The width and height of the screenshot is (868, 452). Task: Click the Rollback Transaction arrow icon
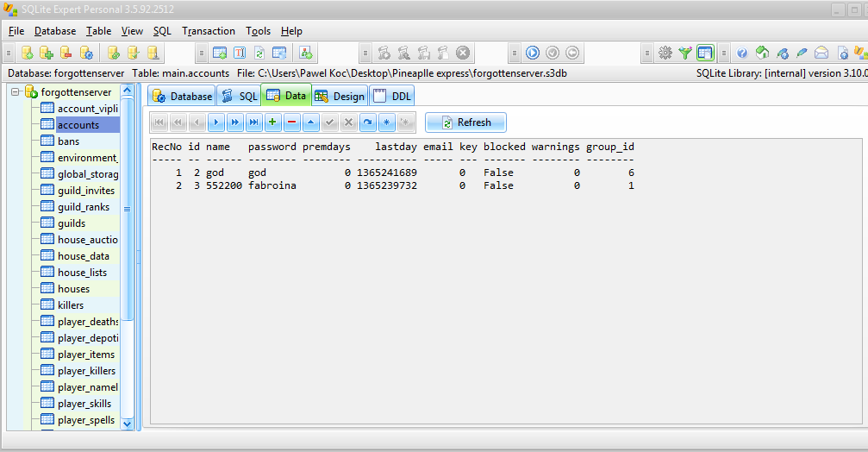tap(572, 53)
